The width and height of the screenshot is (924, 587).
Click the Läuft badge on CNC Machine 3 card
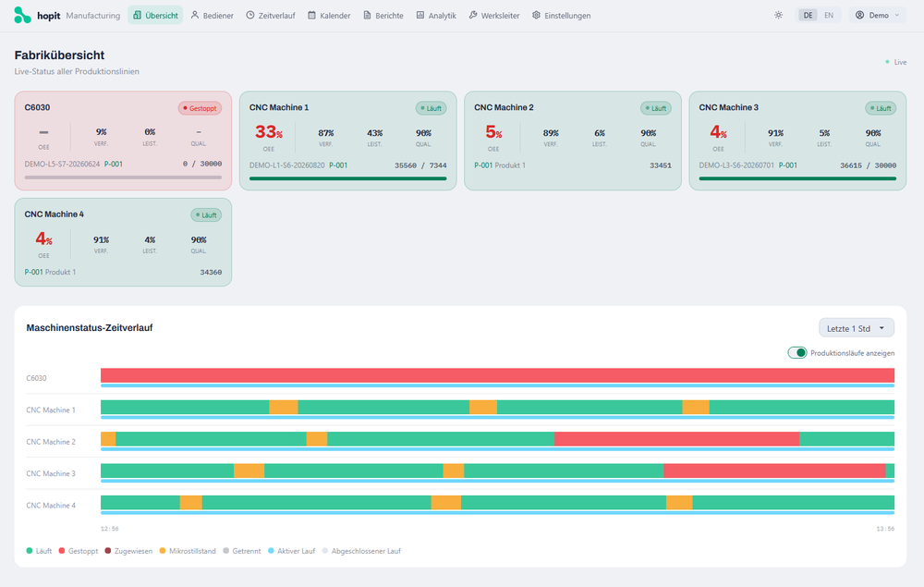click(x=881, y=108)
